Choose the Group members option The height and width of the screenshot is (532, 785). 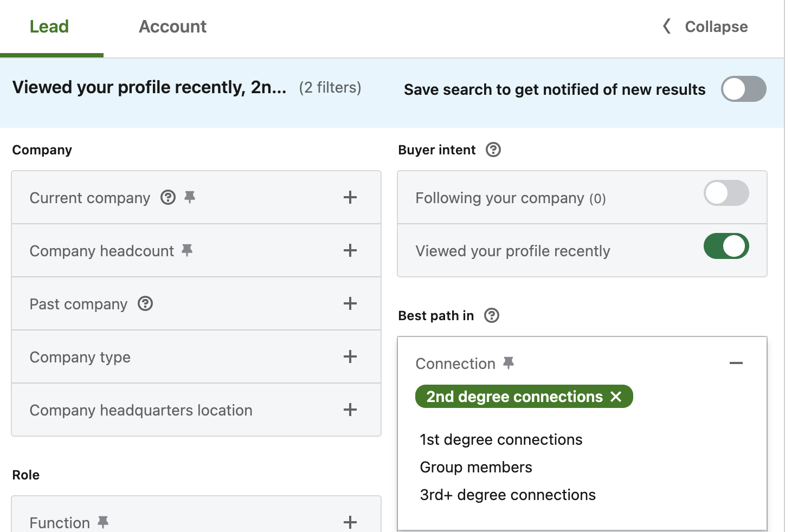pyautogui.click(x=476, y=467)
